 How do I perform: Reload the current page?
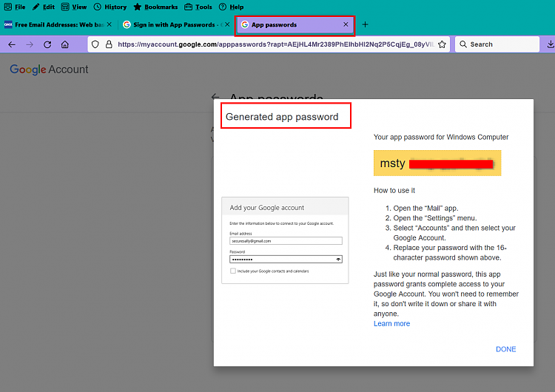click(x=47, y=44)
